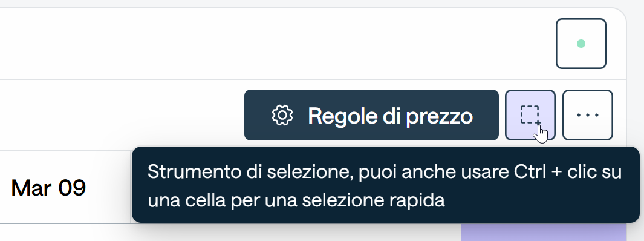Click the Strumento di selezione tooltip text
This screenshot has width=644, height=241.
click(385, 186)
